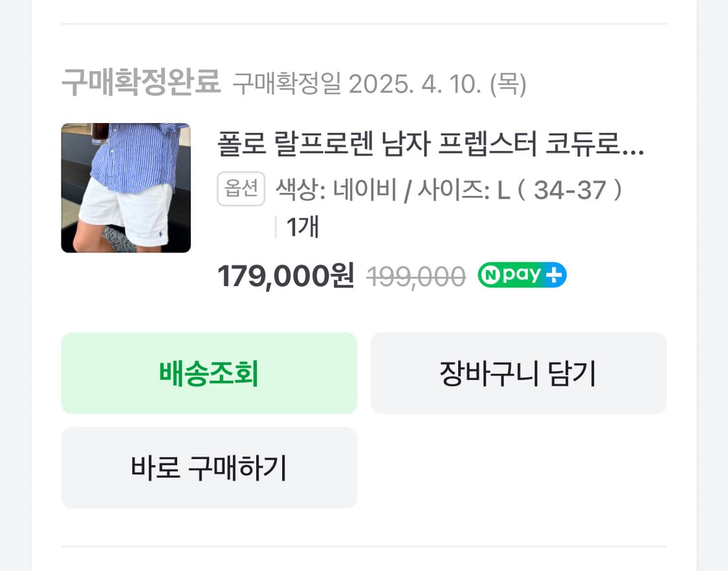Click the Npay payment badge

(522, 274)
